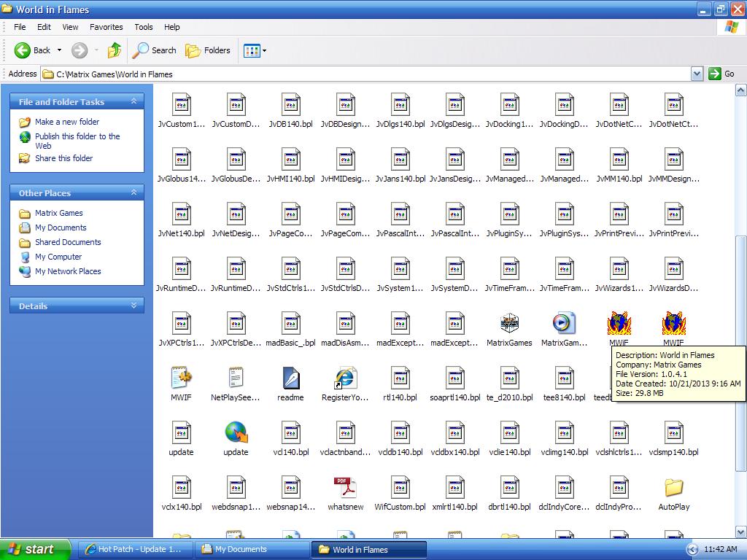Select the MatrixGam... media player icon file
The image size is (747, 560).
coord(564,323)
